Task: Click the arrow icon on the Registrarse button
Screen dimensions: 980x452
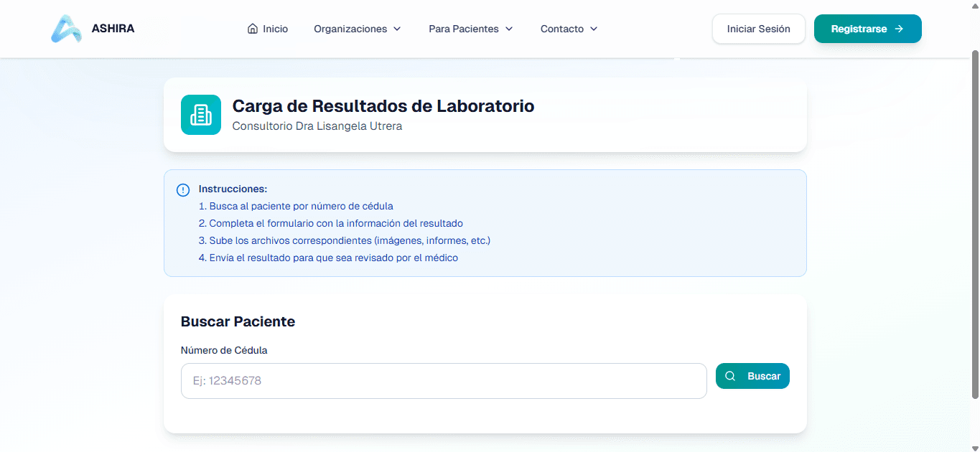Action: pos(900,29)
